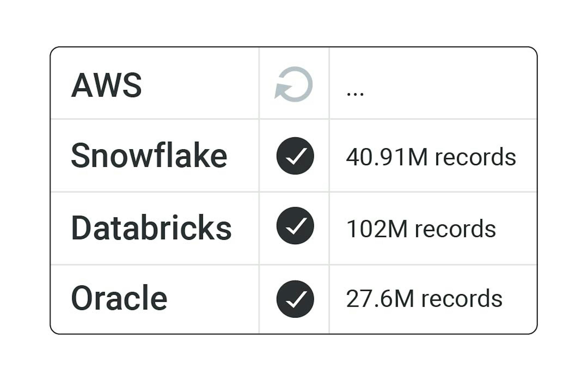Select the Snowflake connector name

pos(149,155)
